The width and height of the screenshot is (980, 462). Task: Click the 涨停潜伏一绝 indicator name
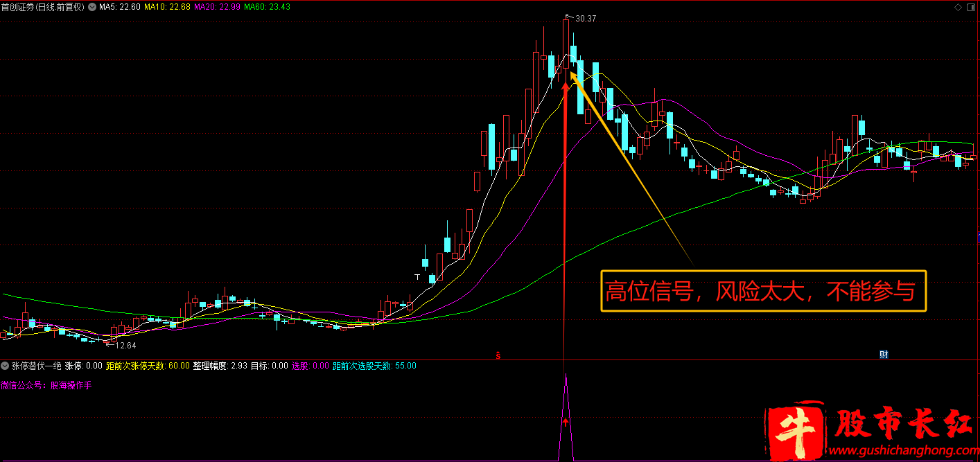(37, 365)
